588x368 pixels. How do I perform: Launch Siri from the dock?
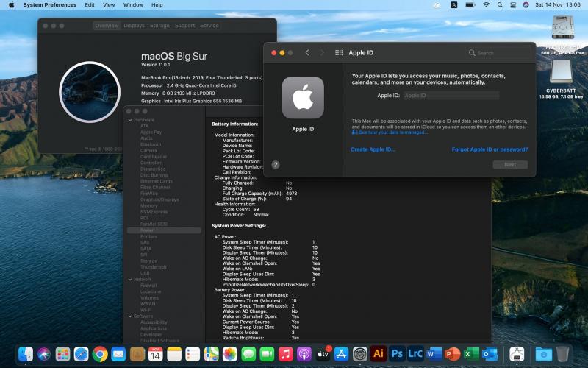tap(44, 354)
